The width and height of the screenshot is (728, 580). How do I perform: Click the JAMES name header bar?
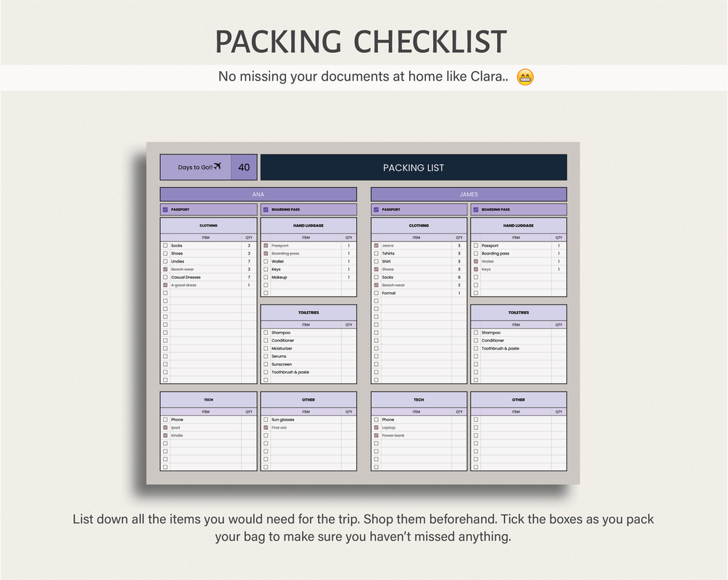(469, 194)
